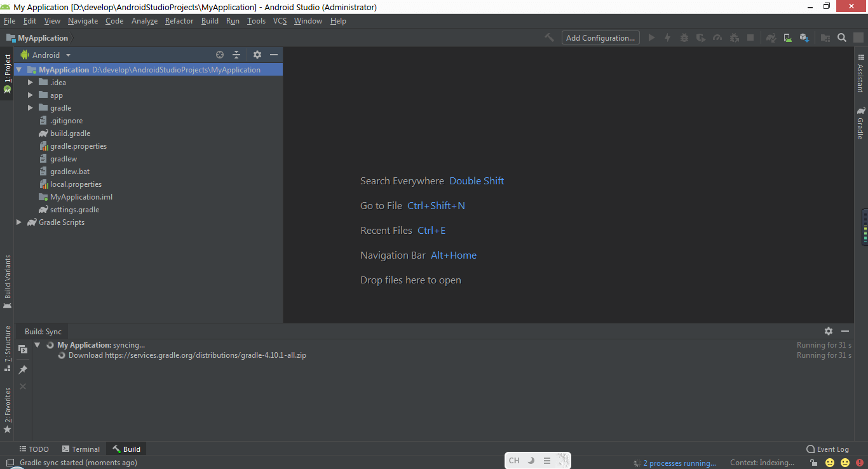Screen dimensions: 868x469
Task: Switch to the Terminal tab
Action: point(81,449)
